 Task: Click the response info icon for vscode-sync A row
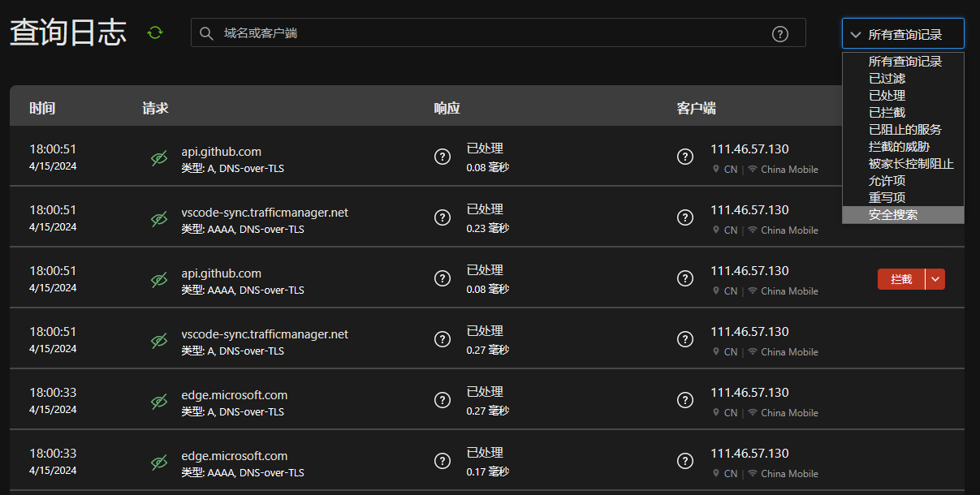pyautogui.click(x=443, y=339)
